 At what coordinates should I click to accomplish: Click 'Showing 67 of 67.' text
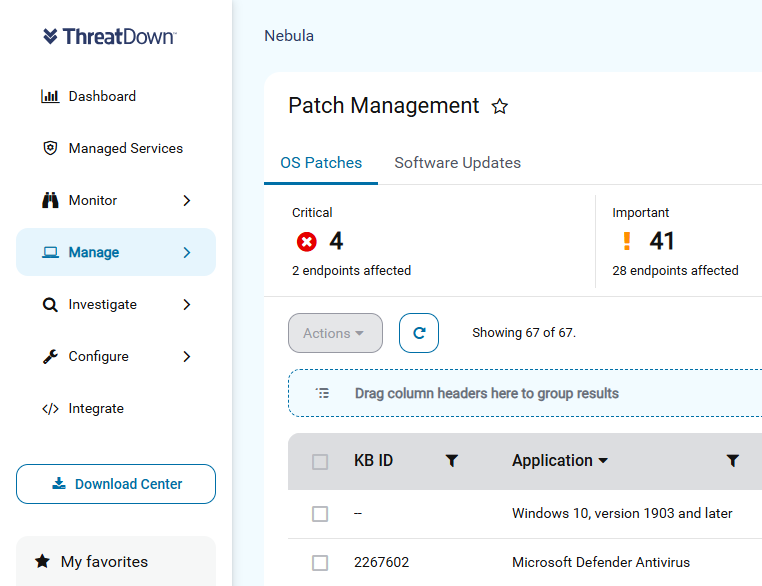[x=524, y=333]
